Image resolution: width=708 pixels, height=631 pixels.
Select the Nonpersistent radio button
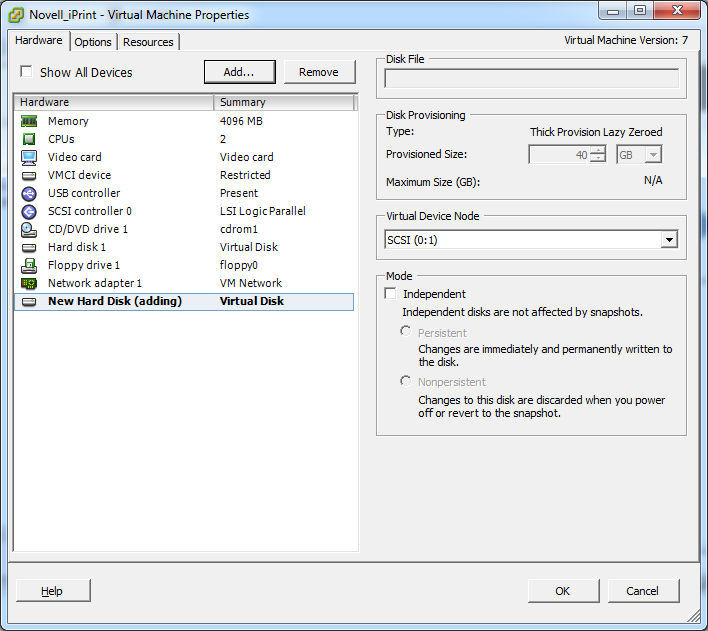(x=405, y=381)
